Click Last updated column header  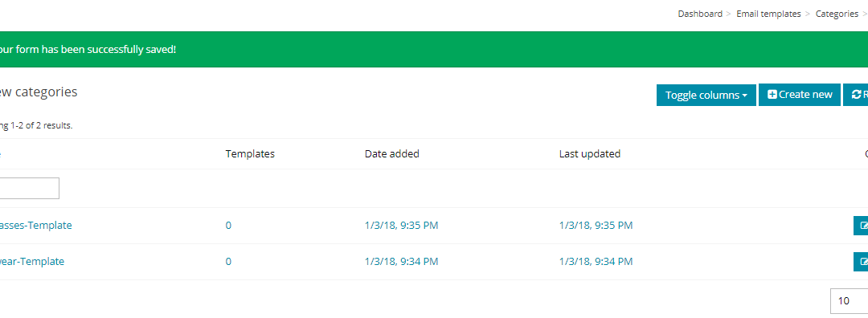pos(590,153)
